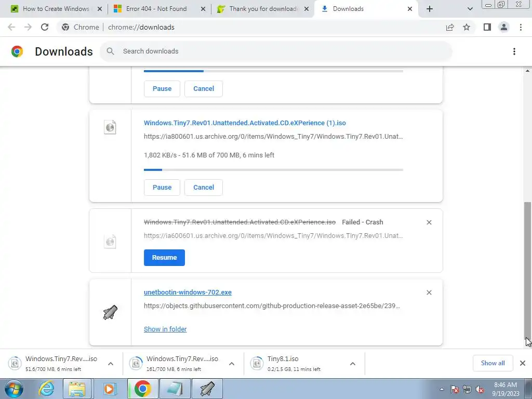Image resolution: width=532 pixels, height=399 pixels.
Task: Expand options for Tiny8.1.iso shelf item
Action: point(353,364)
